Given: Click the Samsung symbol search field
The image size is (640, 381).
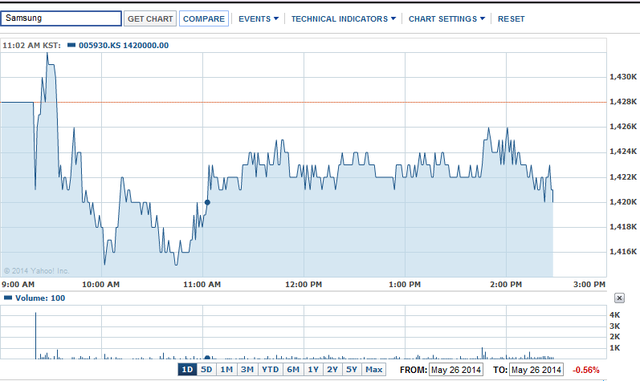Looking at the screenshot, I should click(61, 18).
